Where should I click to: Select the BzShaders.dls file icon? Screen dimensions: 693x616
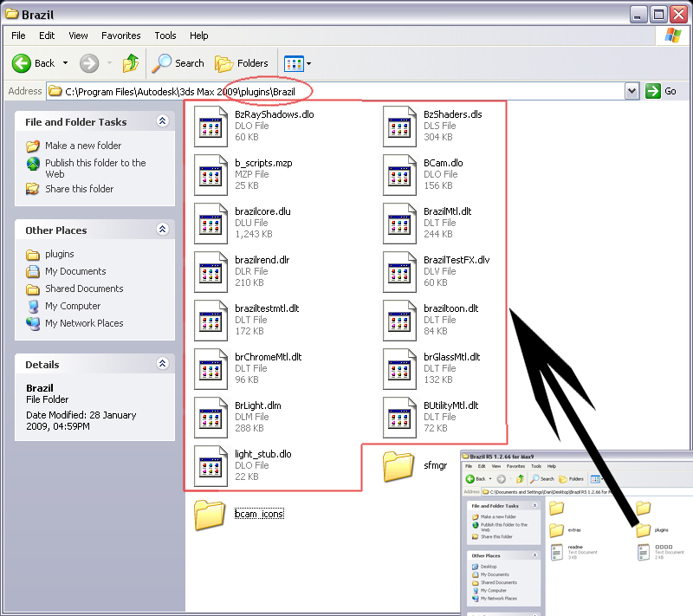(399, 126)
